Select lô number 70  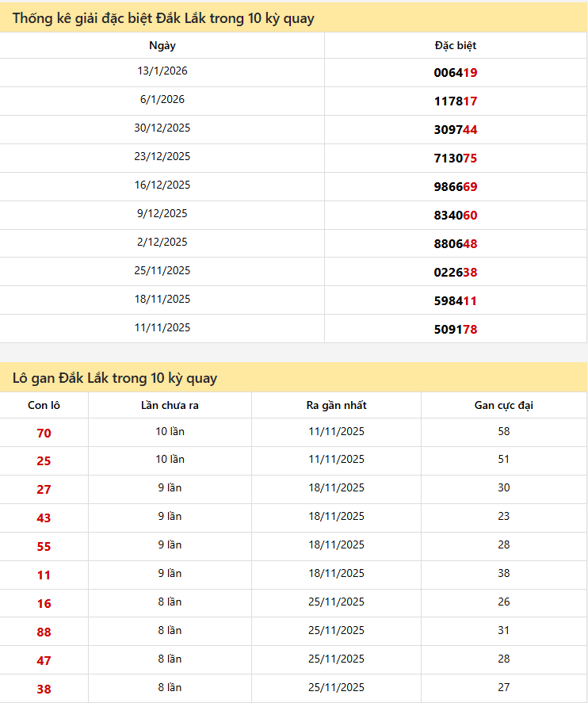point(44,434)
